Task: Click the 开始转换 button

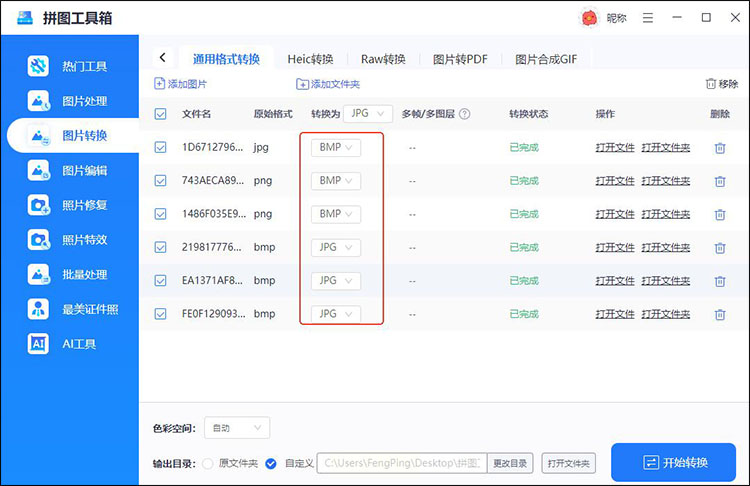Action: 673,462
